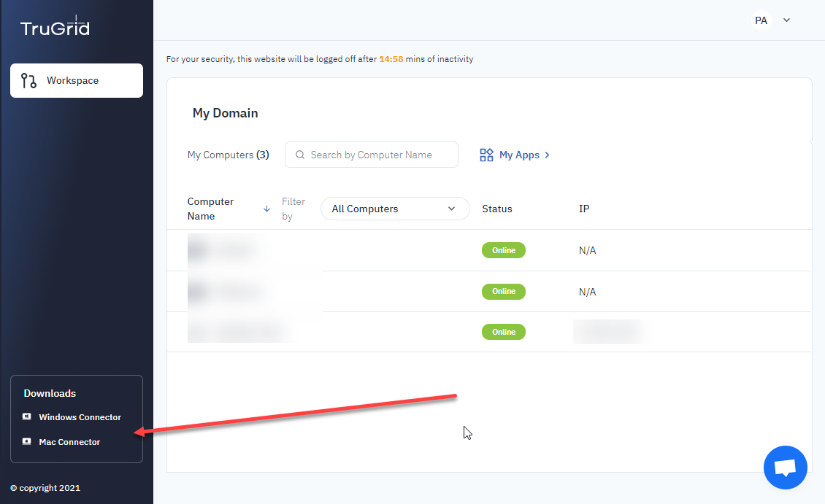Click the Mac Connector download icon

[27, 441]
